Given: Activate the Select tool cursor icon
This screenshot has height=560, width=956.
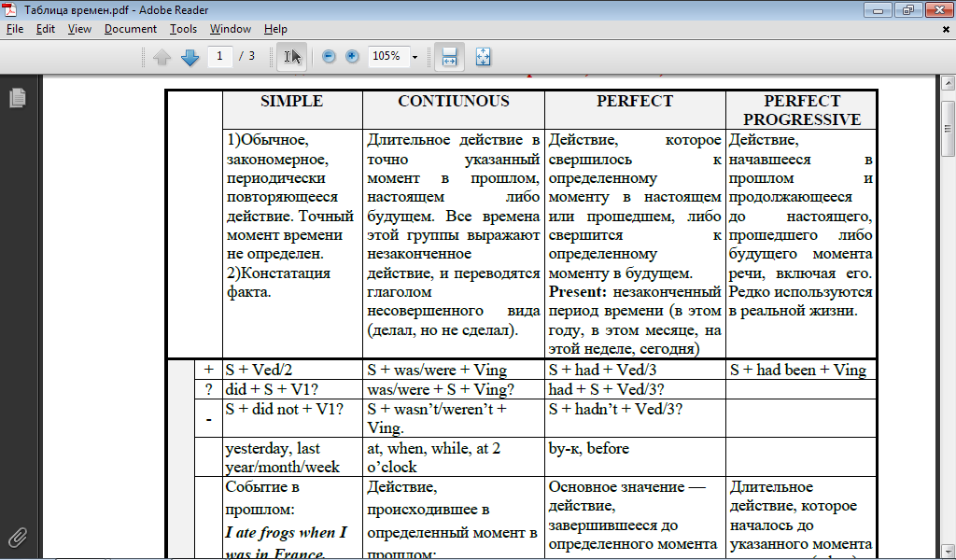Looking at the screenshot, I should [x=292, y=57].
